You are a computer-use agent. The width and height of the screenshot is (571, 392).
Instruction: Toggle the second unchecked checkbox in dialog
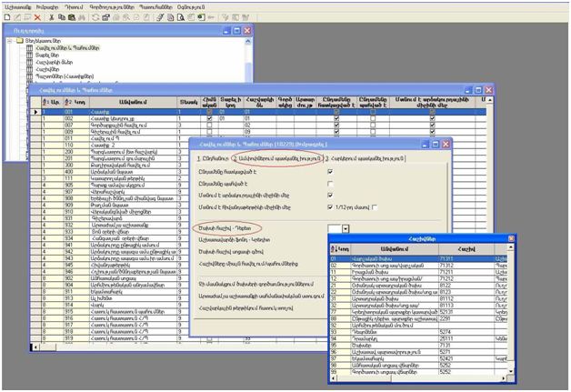click(330, 184)
